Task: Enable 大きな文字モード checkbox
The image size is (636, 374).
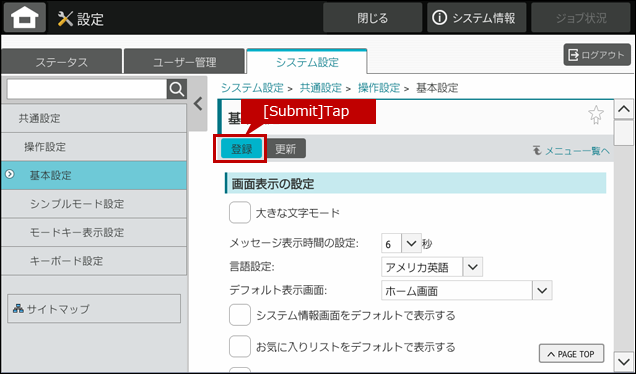Action: point(240,213)
